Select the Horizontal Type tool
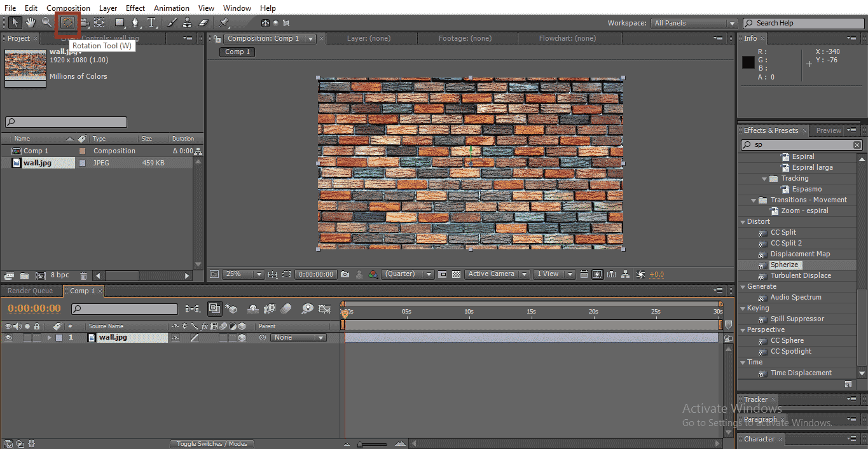 point(152,23)
